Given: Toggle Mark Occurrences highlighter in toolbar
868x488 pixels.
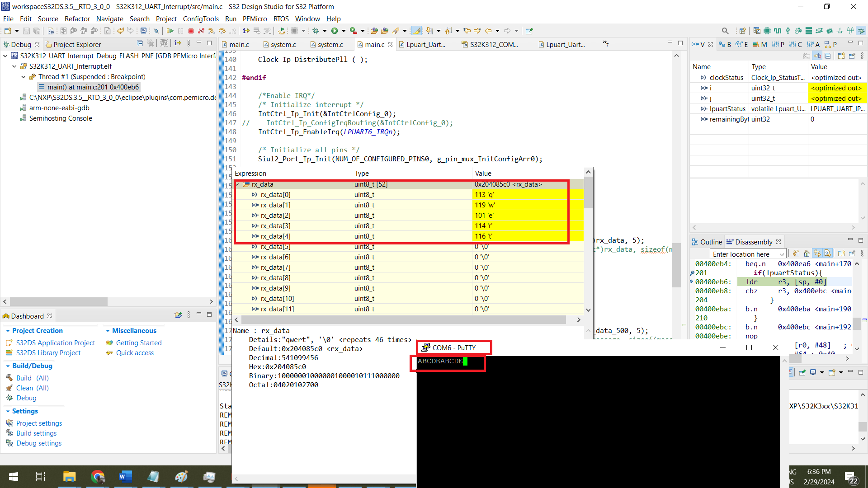Looking at the screenshot, I should click(416, 31).
